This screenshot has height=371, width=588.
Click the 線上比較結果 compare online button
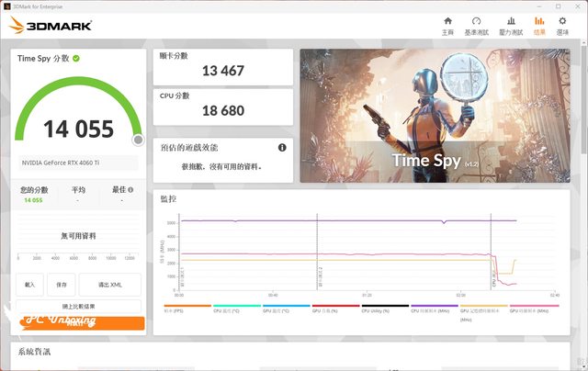click(79, 306)
